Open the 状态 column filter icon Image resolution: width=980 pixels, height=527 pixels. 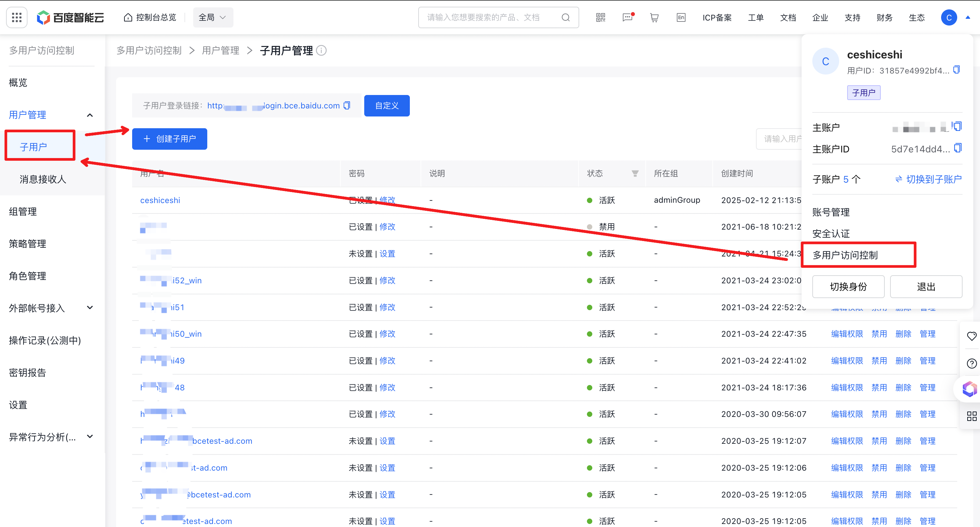[x=635, y=174]
